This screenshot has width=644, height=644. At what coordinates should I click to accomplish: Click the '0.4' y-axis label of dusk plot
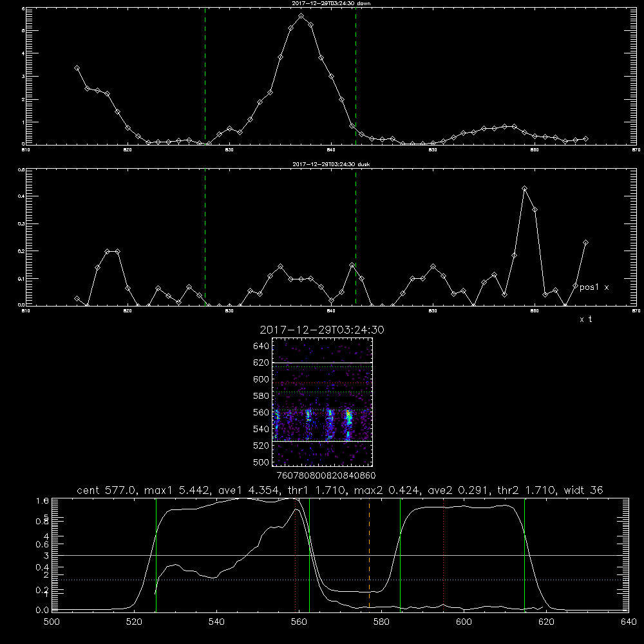pyautogui.click(x=21, y=196)
